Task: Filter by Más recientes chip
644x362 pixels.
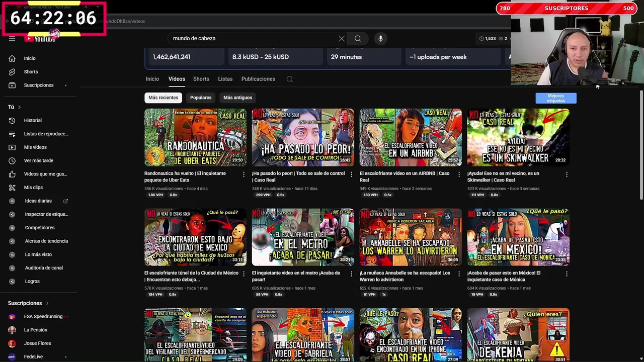Action: (x=163, y=98)
